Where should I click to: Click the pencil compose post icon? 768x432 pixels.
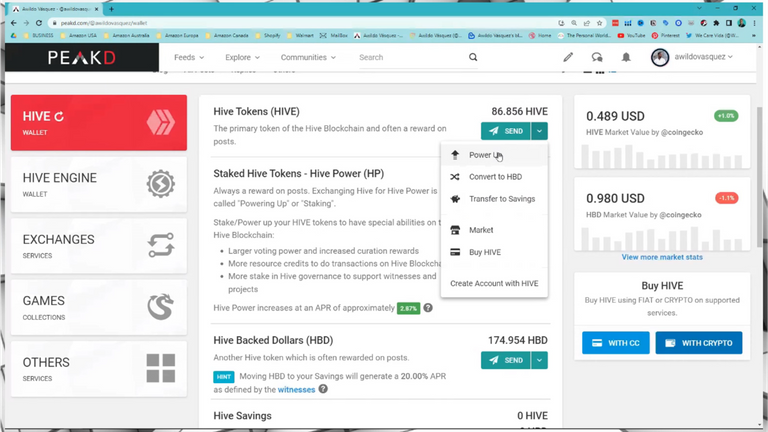(568, 57)
